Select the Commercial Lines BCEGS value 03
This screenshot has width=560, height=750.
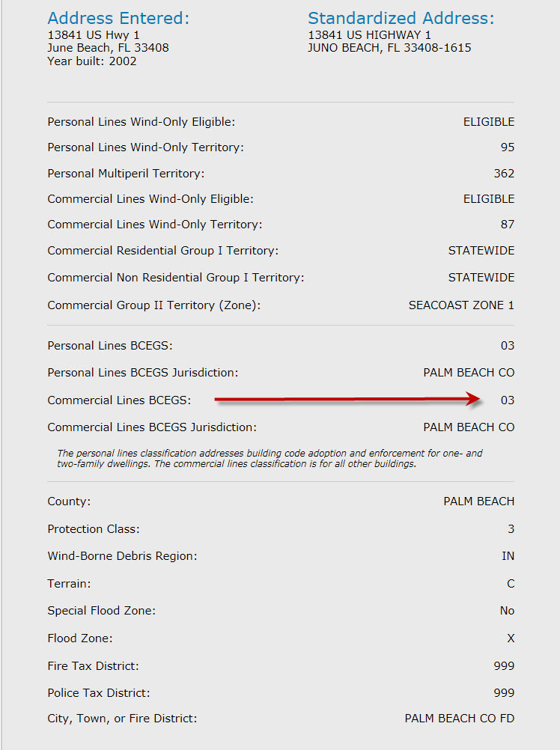tap(508, 400)
